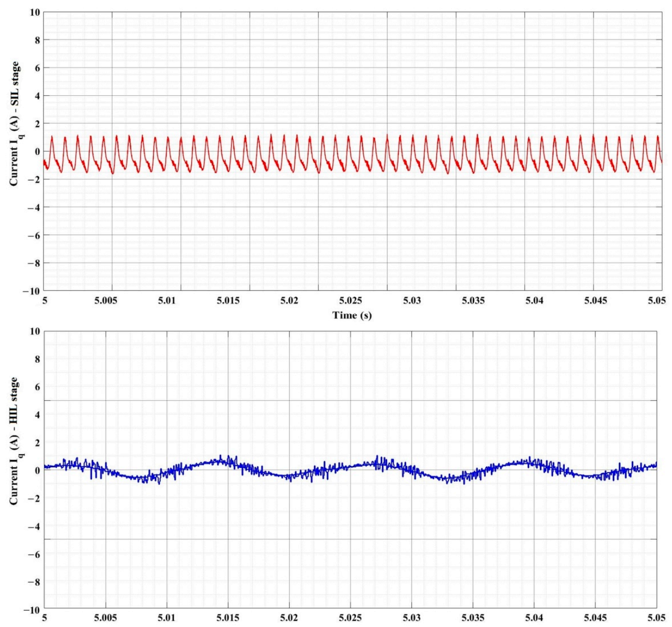Click the 'Time (s)' x-axis label

352,315
